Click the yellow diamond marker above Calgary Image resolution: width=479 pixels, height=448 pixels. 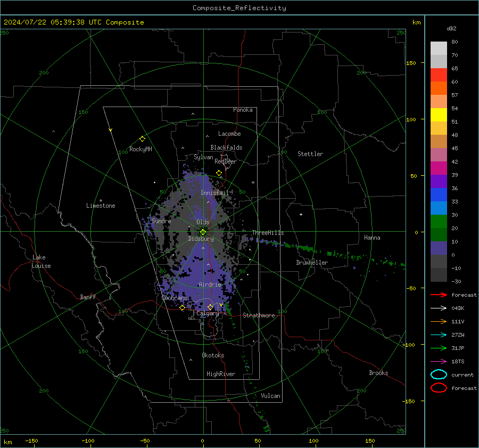point(210,307)
